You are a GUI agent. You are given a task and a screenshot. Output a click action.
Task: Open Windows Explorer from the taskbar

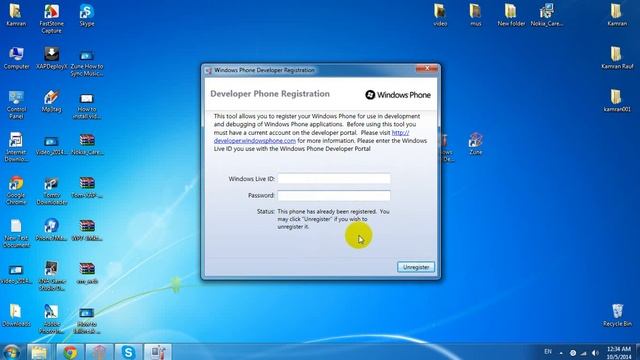[39, 352]
